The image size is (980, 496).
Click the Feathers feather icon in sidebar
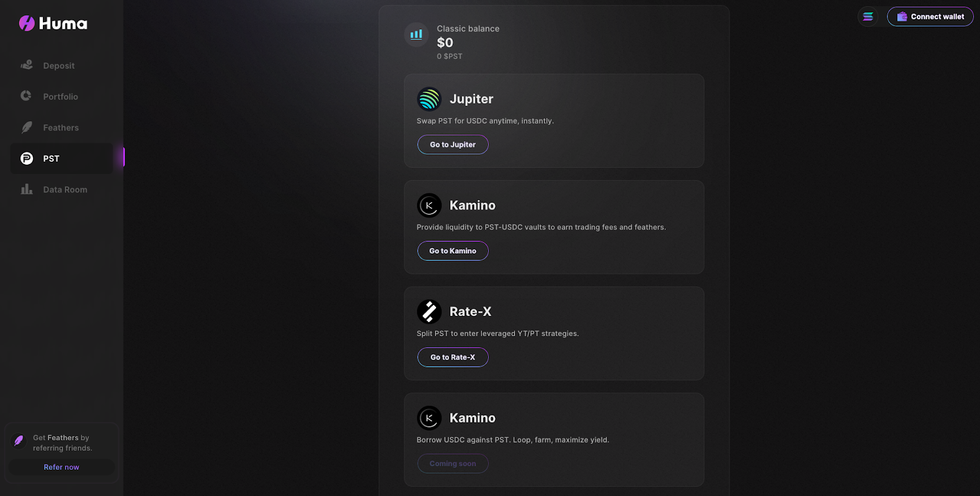click(x=26, y=127)
